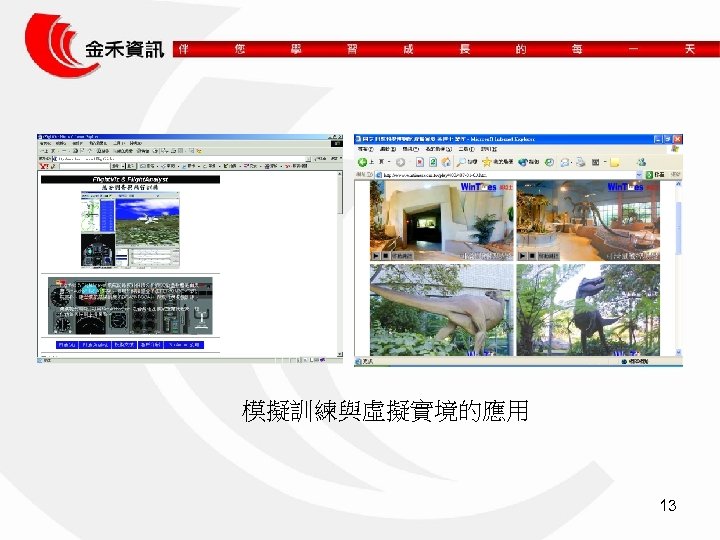
Task: Open the first menu in Internet Explorer menu bar
Action: tap(365, 149)
